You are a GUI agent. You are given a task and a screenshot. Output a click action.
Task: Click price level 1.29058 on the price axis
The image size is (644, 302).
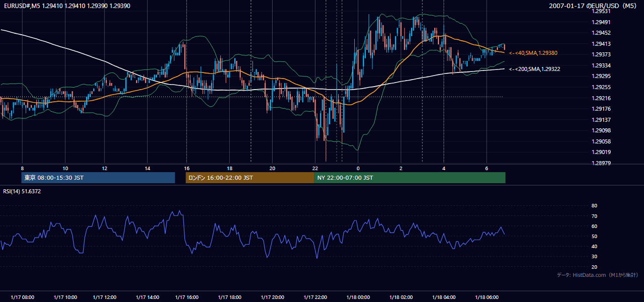[x=601, y=141]
